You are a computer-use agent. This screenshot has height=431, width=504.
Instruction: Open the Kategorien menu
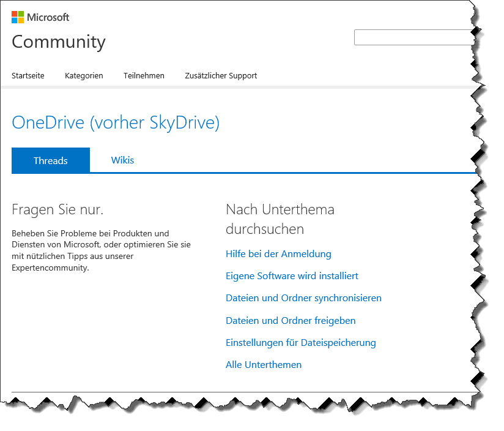click(84, 76)
